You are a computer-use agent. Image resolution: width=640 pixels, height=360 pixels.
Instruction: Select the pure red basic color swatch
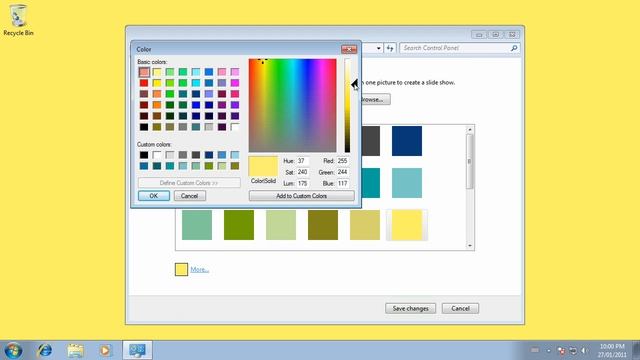click(144, 83)
